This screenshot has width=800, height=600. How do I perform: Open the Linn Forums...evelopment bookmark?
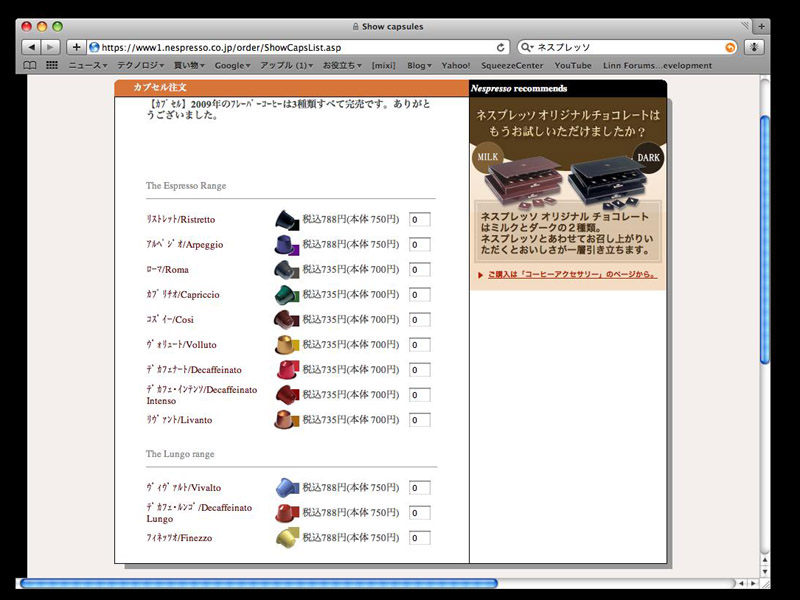click(x=657, y=65)
